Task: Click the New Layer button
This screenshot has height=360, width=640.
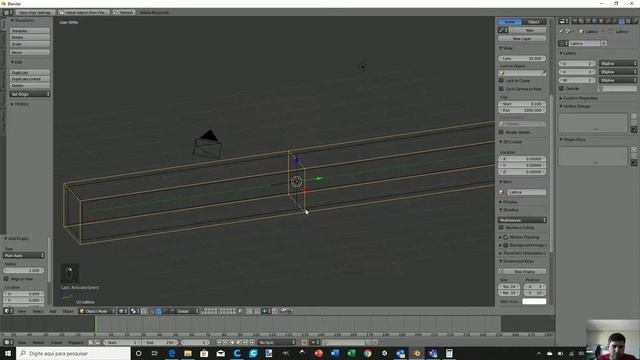Action: [522, 38]
